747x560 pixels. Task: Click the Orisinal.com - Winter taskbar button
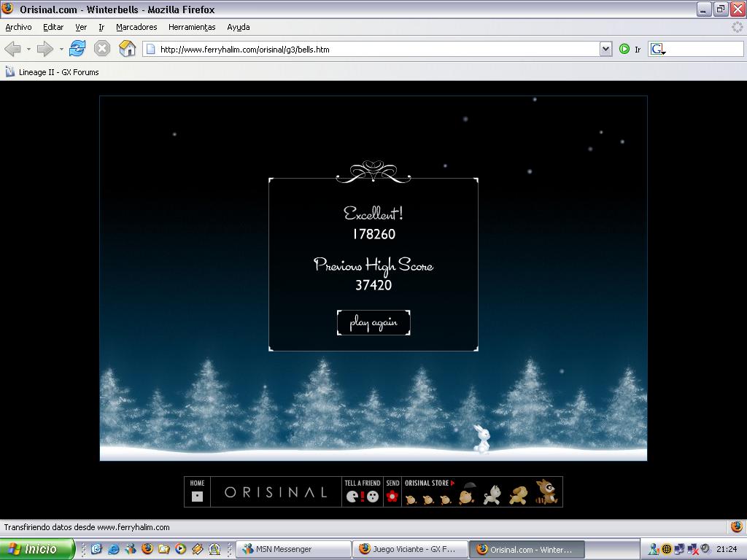527,549
